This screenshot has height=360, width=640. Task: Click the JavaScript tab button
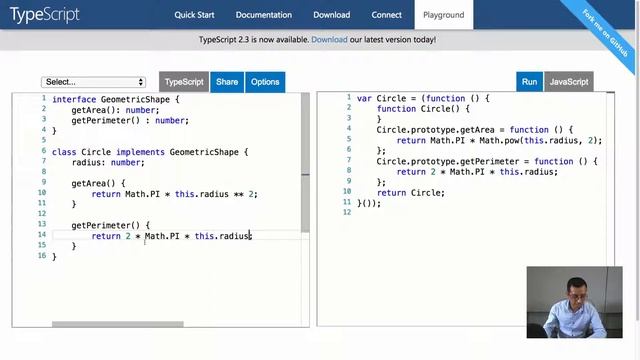tap(569, 82)
